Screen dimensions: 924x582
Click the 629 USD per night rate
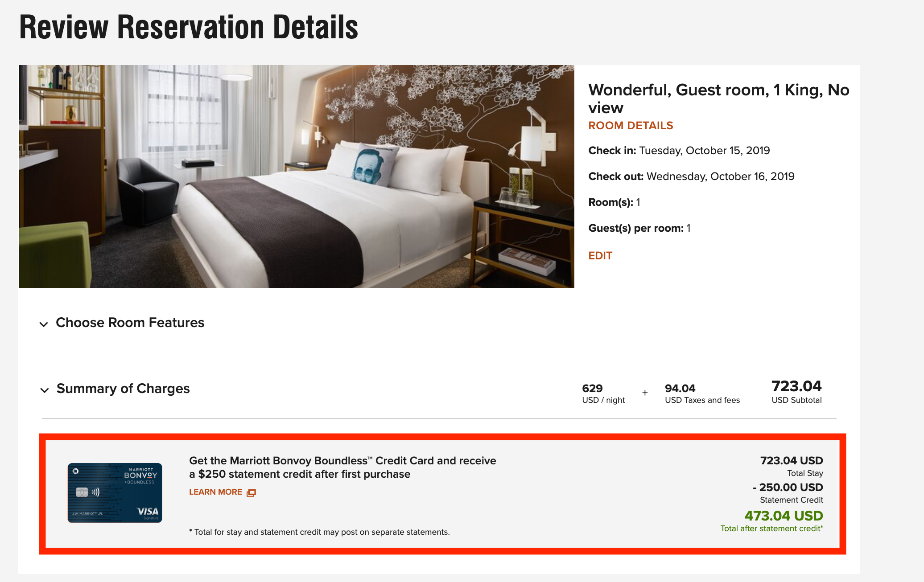pos(592,389)
